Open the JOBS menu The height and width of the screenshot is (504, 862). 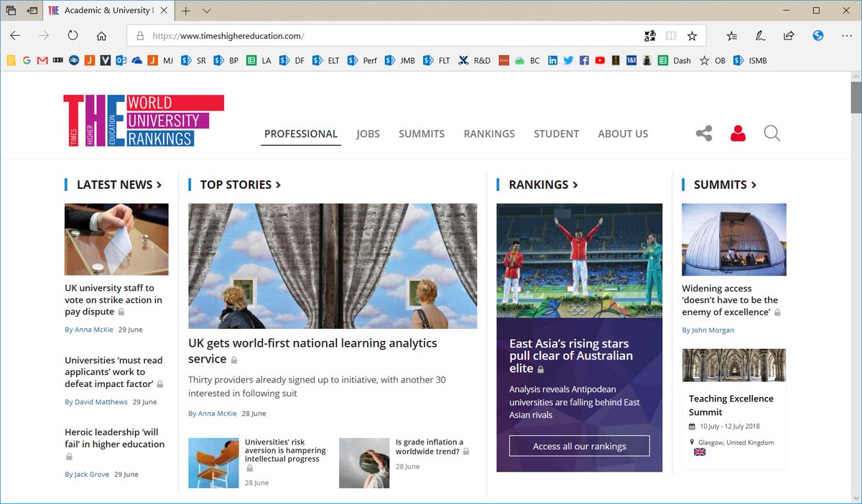pos(368,134)
